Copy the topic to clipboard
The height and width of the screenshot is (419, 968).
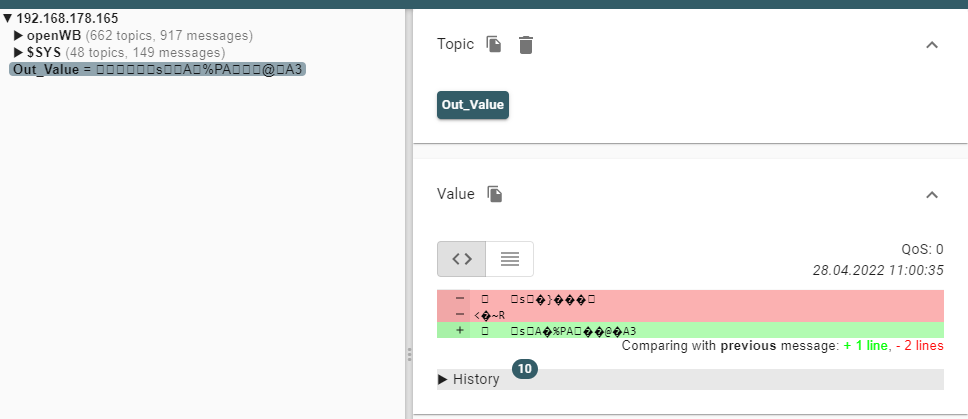(x=494, y=44)
